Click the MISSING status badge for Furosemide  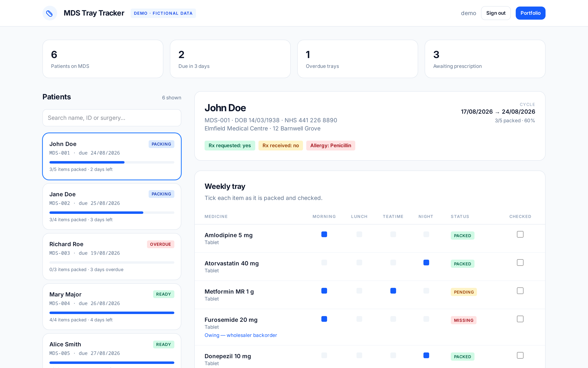pyautogui.click(x=464, y=320)
